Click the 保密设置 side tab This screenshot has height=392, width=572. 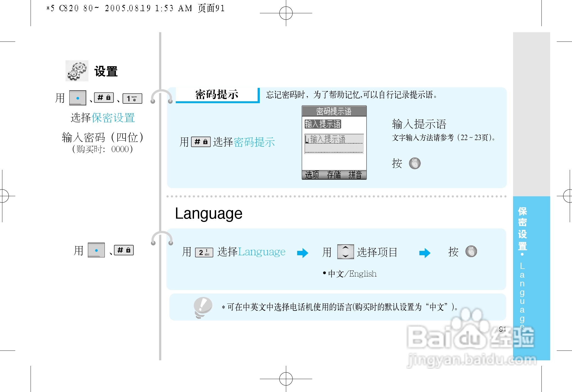tap(522, 229)
